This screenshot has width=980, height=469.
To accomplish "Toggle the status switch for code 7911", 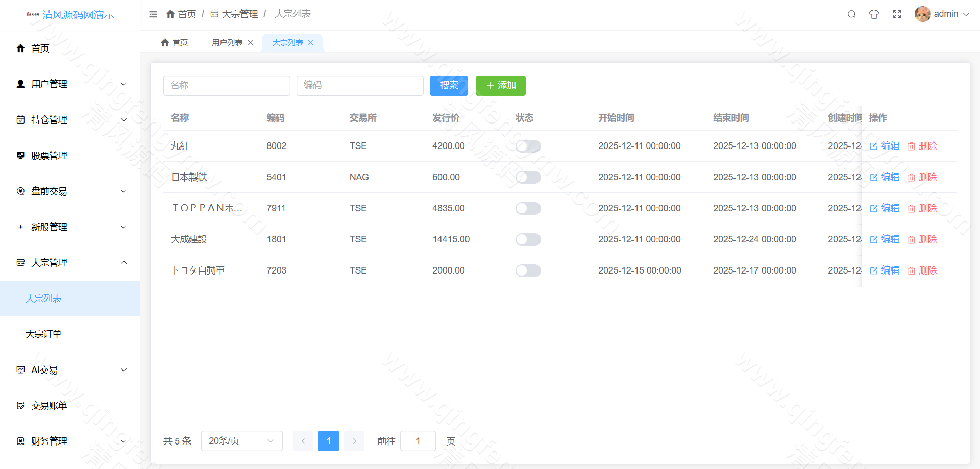I will coord(528,209).
